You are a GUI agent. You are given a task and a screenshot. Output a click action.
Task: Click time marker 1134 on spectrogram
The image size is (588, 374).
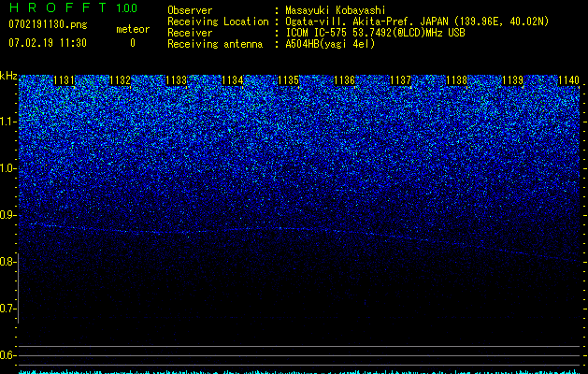233,80
